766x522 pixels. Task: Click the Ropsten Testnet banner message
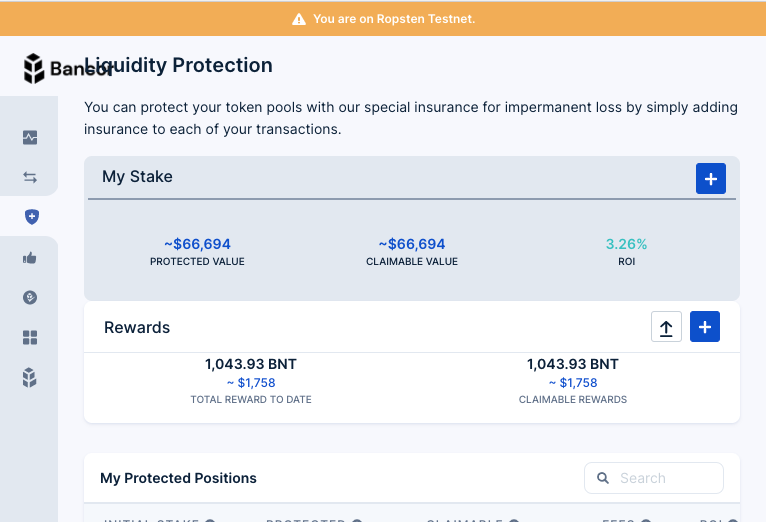(x=393, y=19)
